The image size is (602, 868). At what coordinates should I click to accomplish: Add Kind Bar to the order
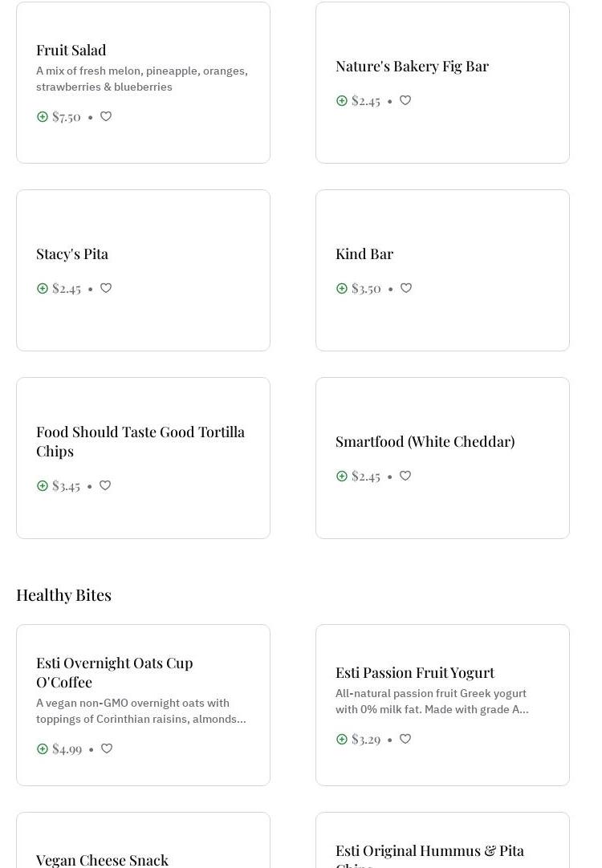click(x=342, y=289)
